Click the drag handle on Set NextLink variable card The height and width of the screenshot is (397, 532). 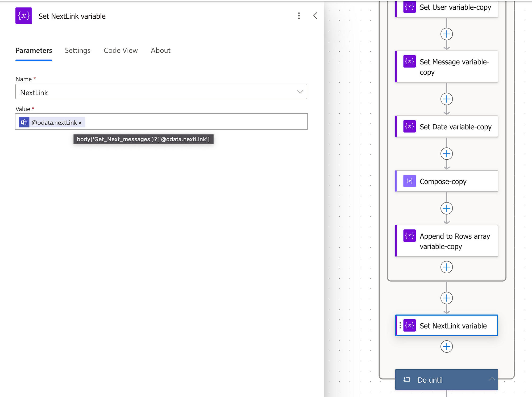coord(400,325)
